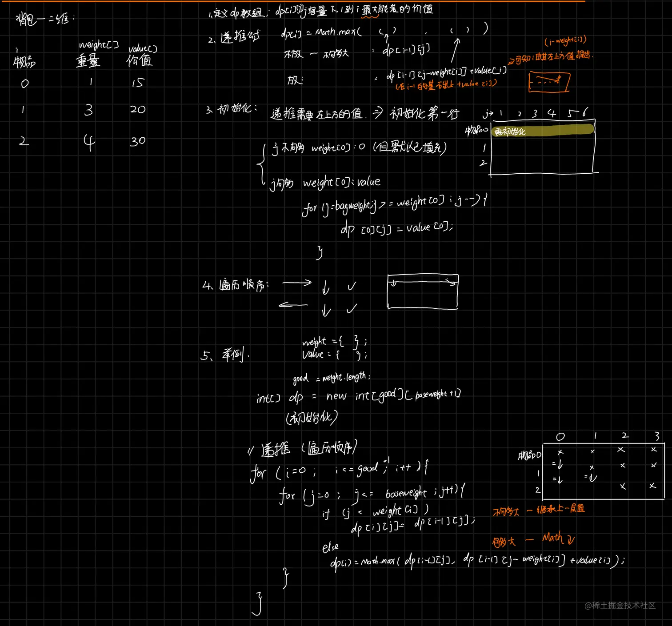Click the 'else' keyword
The image size is (672, 626).
click(331, 547)
